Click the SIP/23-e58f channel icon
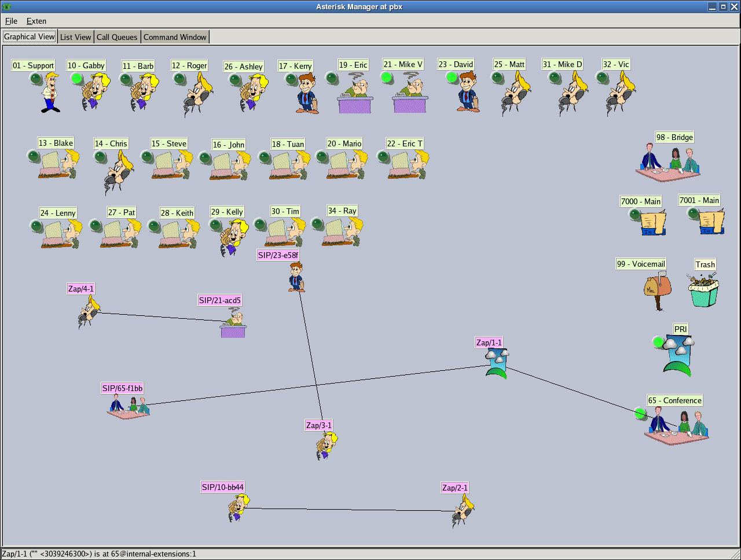Viewport: 741px width, 560px height. click(x=296, y=277)
